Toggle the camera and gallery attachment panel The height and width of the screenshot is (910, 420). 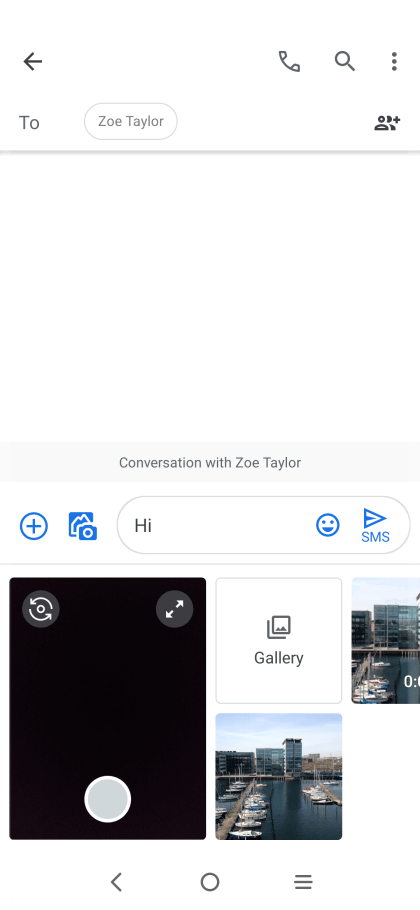83,526
